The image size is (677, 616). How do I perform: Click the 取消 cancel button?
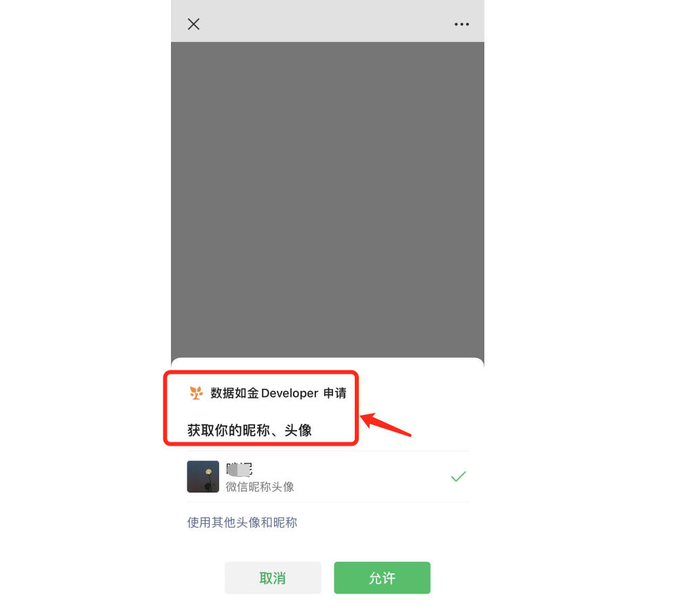coord(273,577)
